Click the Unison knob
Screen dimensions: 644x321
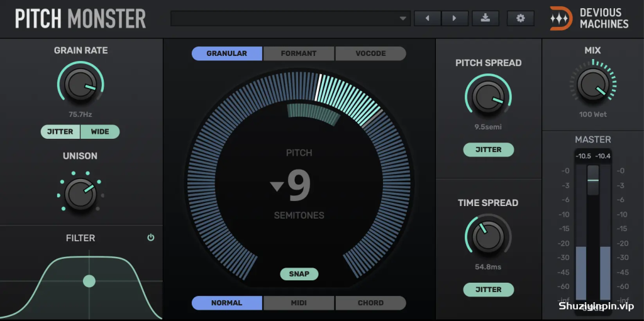click(x=80, y=194)
